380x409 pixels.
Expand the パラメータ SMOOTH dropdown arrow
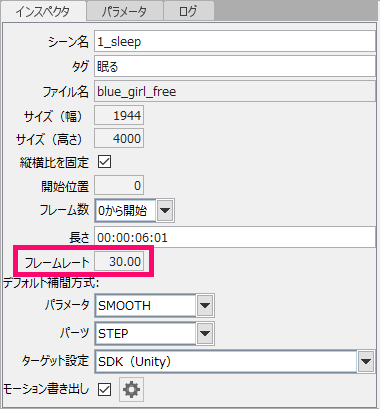tap(205, 305)
